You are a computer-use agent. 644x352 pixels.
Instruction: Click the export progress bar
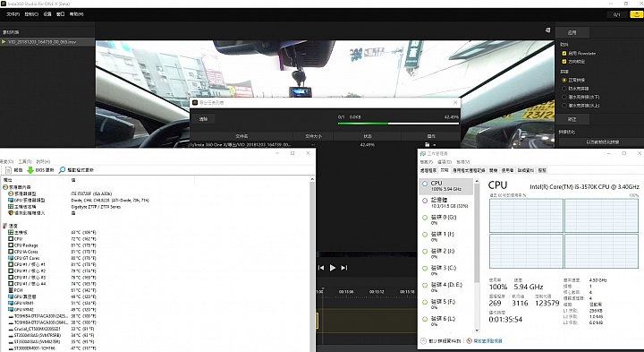coord(398,124)
